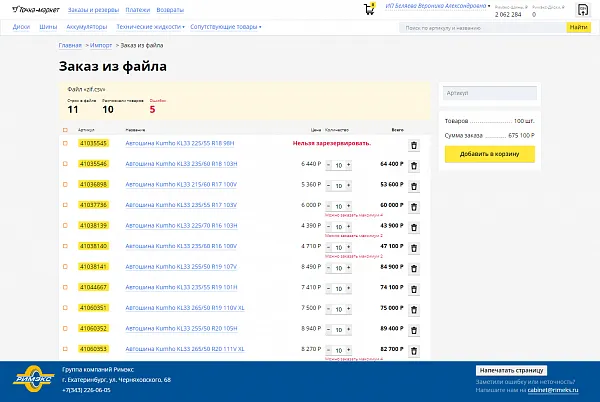Image resolution: width=600 pixels, height=402 pixels.
Task: Remove the row with article 41060351
Action: (414, 308)
